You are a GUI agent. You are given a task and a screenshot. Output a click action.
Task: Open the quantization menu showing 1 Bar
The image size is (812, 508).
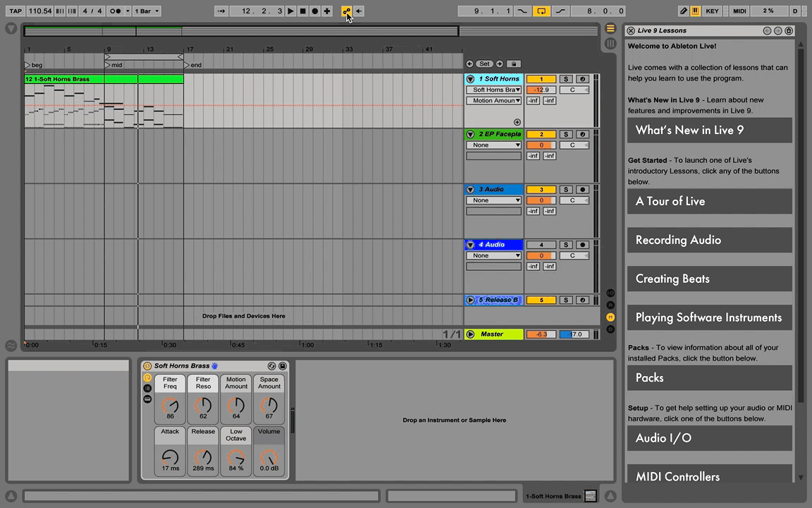tap(147, 11)
